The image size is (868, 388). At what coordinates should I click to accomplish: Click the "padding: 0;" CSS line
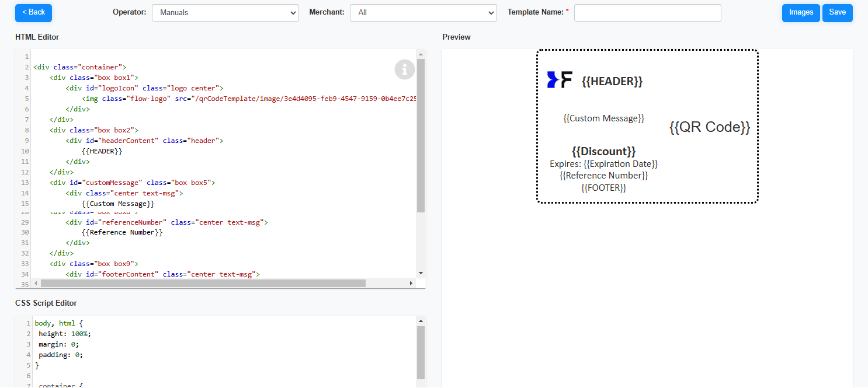(61, 355)
